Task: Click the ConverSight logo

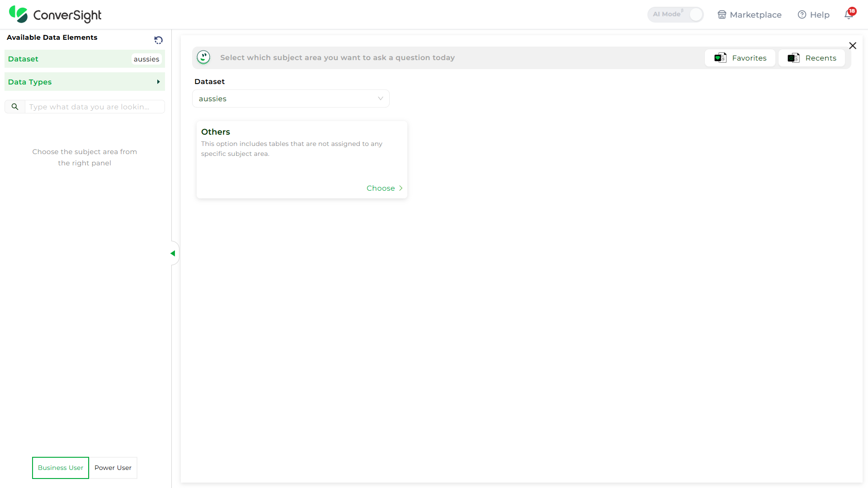Action: click(x=55, y=14)
